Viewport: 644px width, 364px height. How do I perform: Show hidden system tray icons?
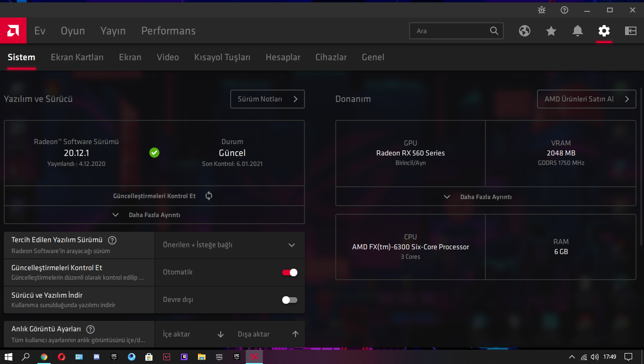(x=572, y=357)
